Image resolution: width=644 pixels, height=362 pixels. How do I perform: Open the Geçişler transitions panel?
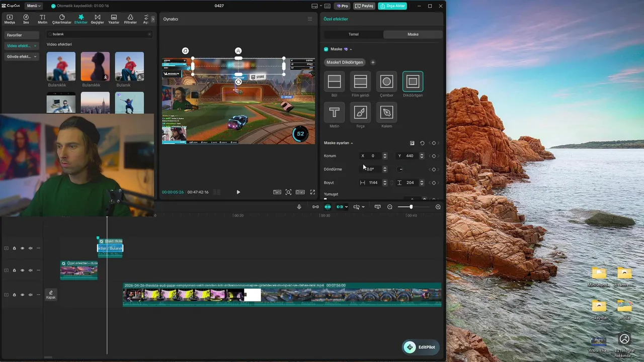point(97,19)
